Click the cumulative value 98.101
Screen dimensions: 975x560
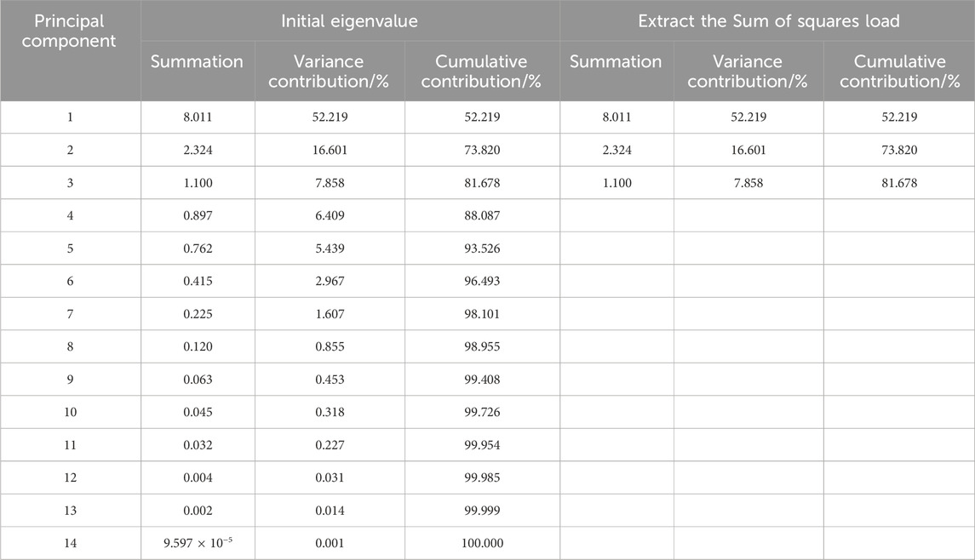(482, 314)
